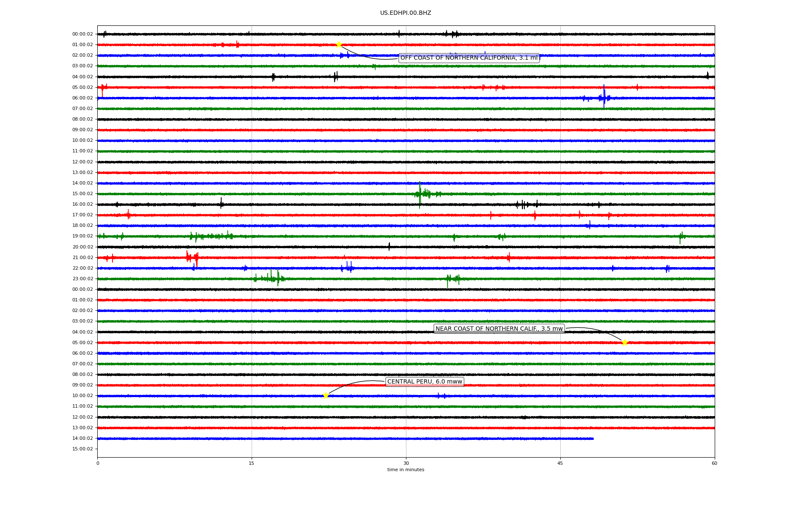
Task: Click the blue spike near minute 48 on the 18:00:02 trace
Action: coord(590,225)
